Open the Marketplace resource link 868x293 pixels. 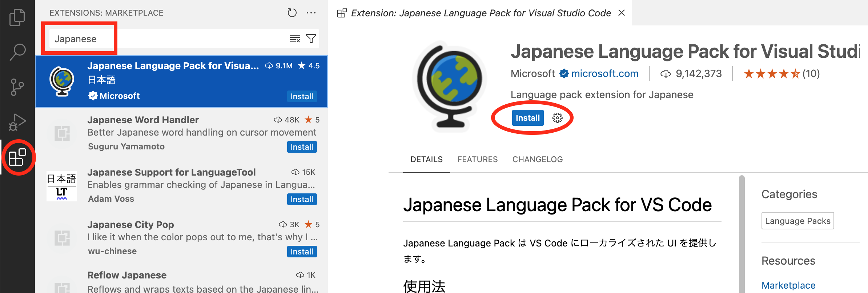(x=788, y=285)
